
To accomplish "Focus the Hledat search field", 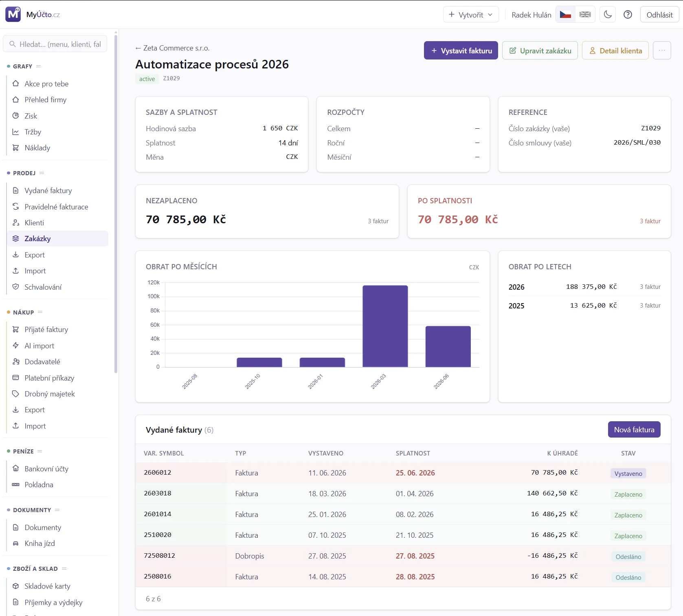I will (55, 44).
